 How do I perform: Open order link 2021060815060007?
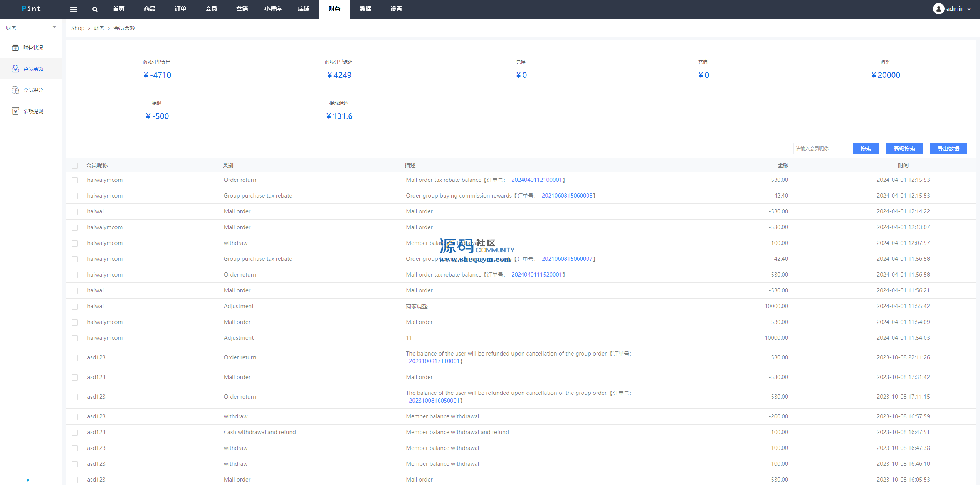tap(567, 259)
